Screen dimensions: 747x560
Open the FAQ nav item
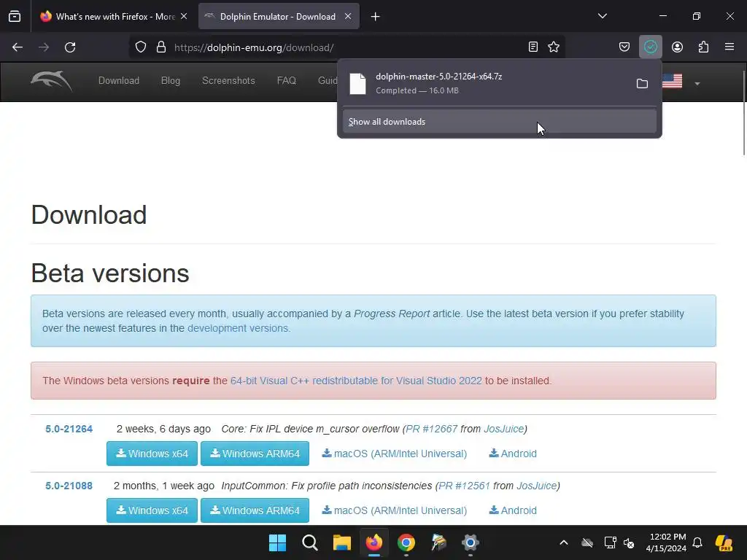coord(286,80)
